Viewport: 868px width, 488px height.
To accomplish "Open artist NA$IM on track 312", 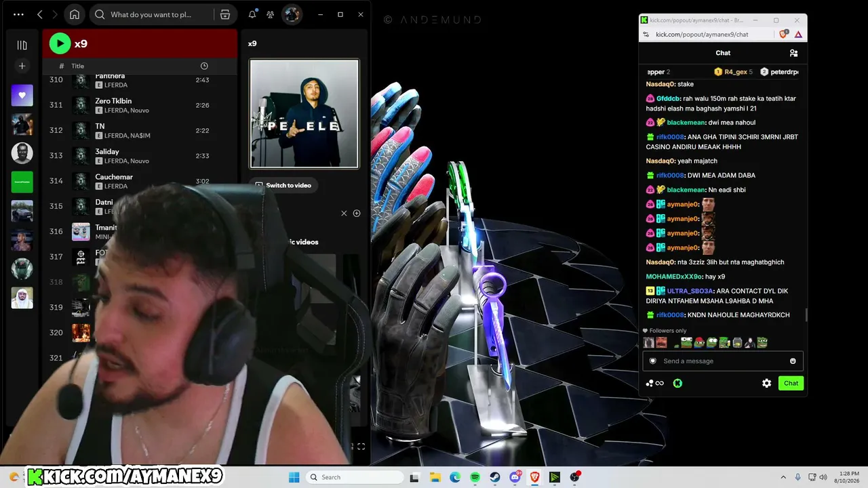I will (x=141, y=136).
